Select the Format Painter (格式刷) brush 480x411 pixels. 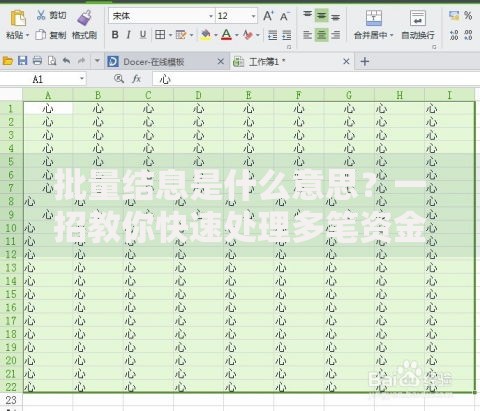[84, 18]
